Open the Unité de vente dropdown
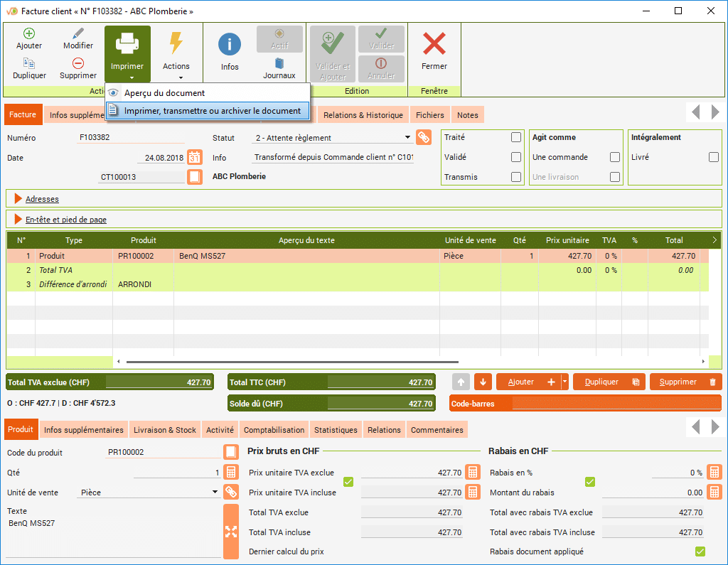Image resolution: width=728 pixels, height=565 pixels. tap(215, 492)
